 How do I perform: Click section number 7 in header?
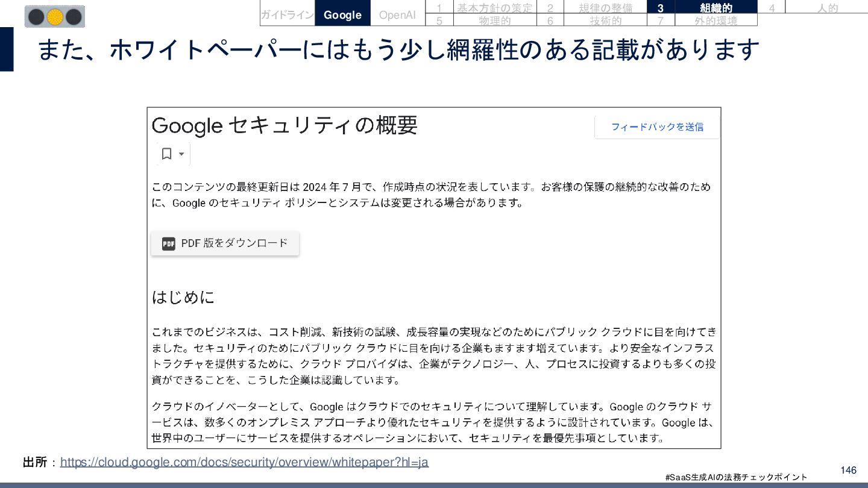coord(661,20)
